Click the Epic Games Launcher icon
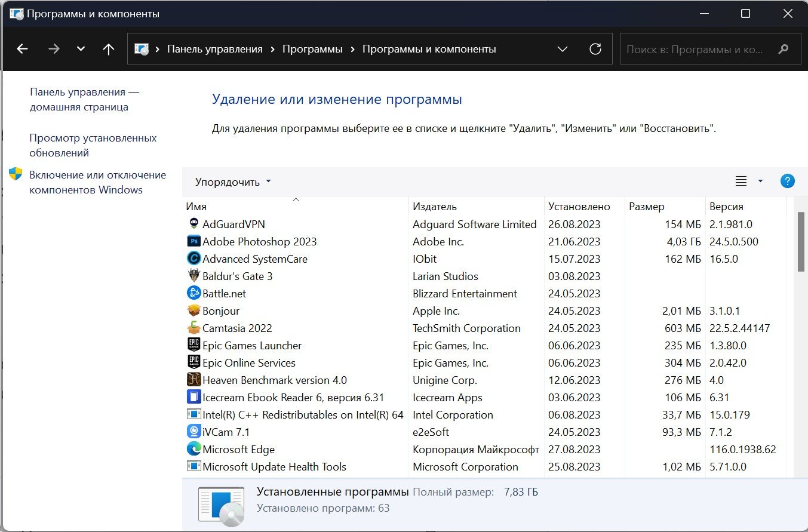This screenshot has width=808, height=532. point(193,345)
